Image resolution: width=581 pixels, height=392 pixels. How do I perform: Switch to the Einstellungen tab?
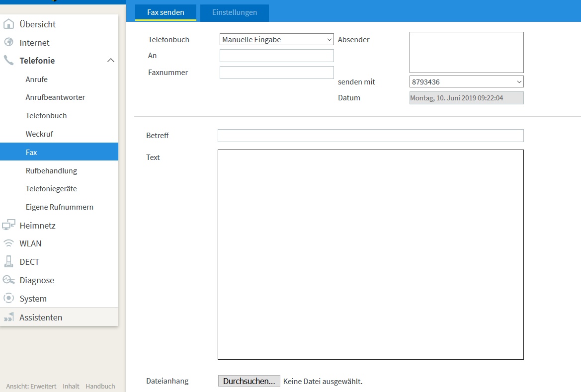click(x=235, y=12)
